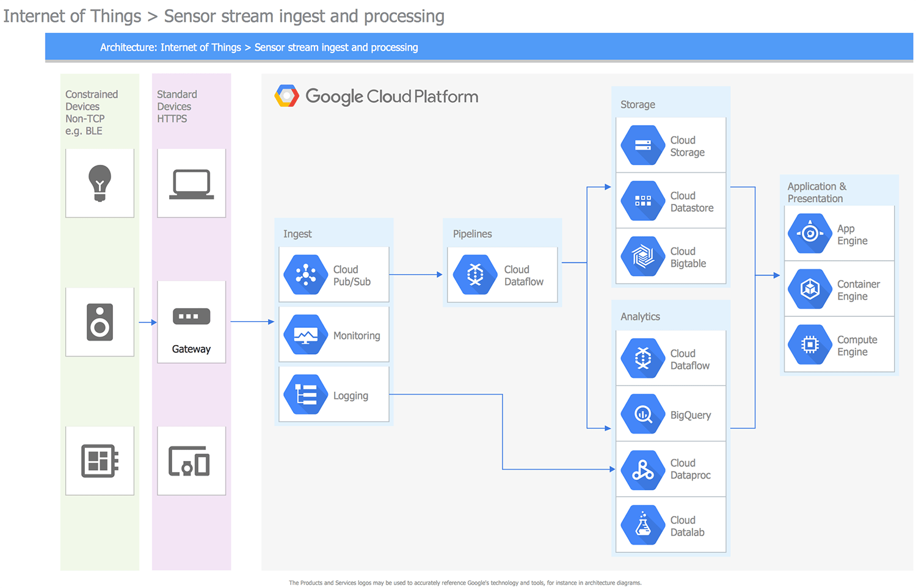The height and width of the screenshot is (588, 916).
Task: Select the Cloud Pub/Sub icon
Action: (305, 275)
